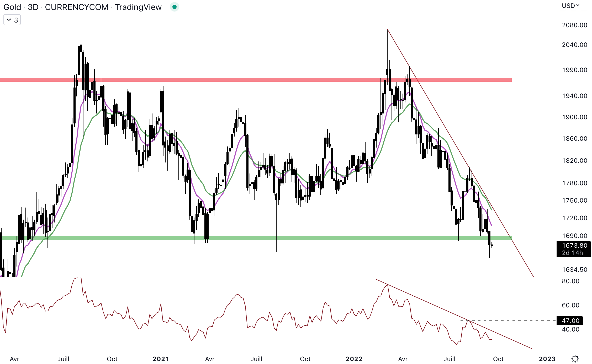The image size is (592, 364).
Task: Expand the collapsed indicators legend showing 3
Action: coord(12,20)
